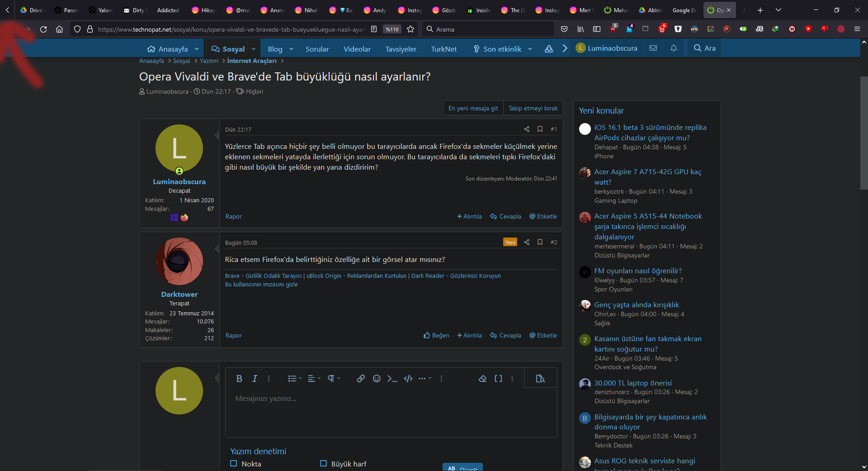Open the iOS 16.1 beta 3 thread
Image resolution: width=868 pixels, height=471 pixels.
[x=650, y=133]
